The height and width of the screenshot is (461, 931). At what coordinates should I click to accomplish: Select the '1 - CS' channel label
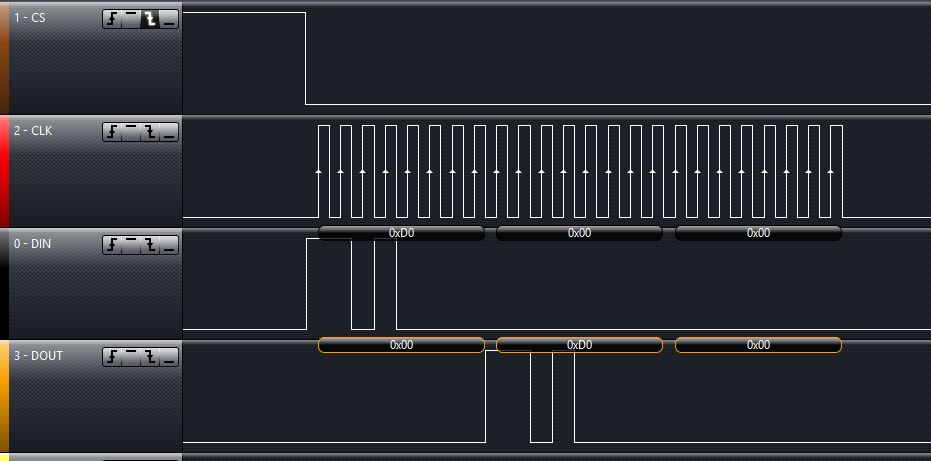tap(30, 18)
